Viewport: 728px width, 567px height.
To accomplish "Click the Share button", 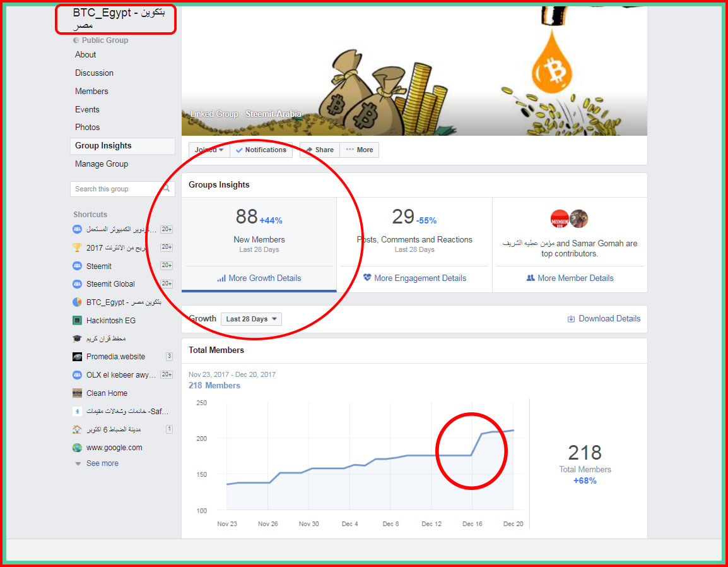I will point(320,150).
